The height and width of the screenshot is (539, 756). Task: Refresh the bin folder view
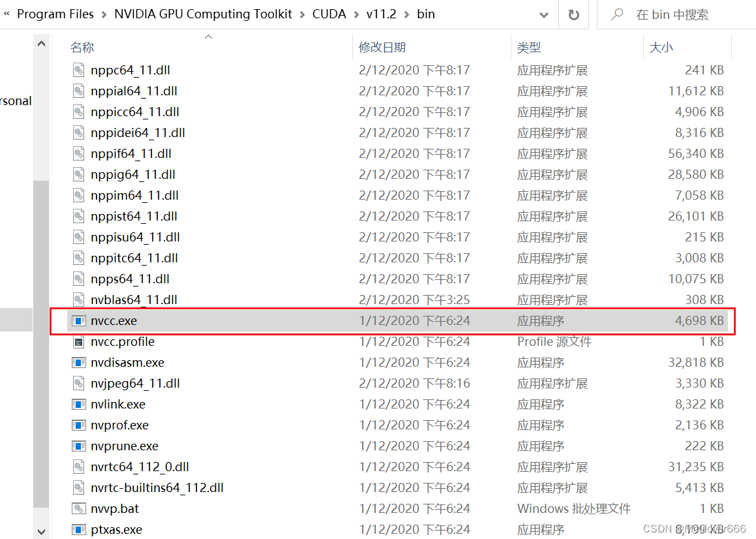573,14
